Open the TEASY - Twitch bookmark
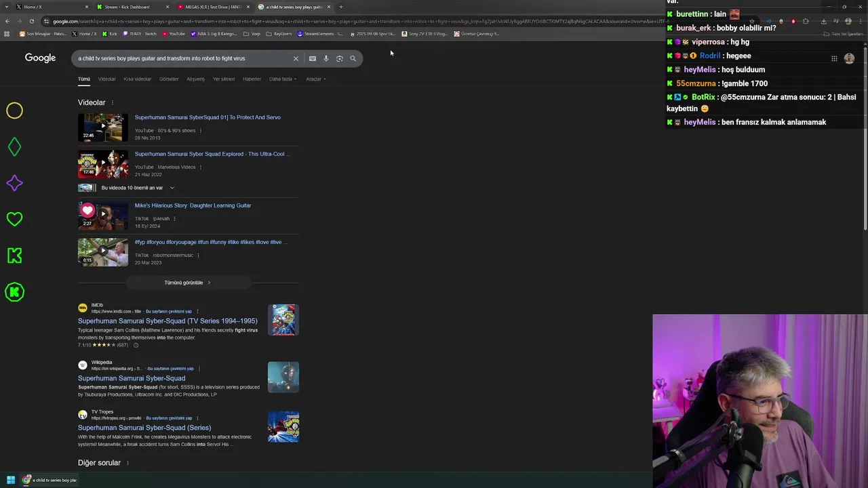This screenshot has width=868, height=488. pyautogui.click(x=140, y=34)
